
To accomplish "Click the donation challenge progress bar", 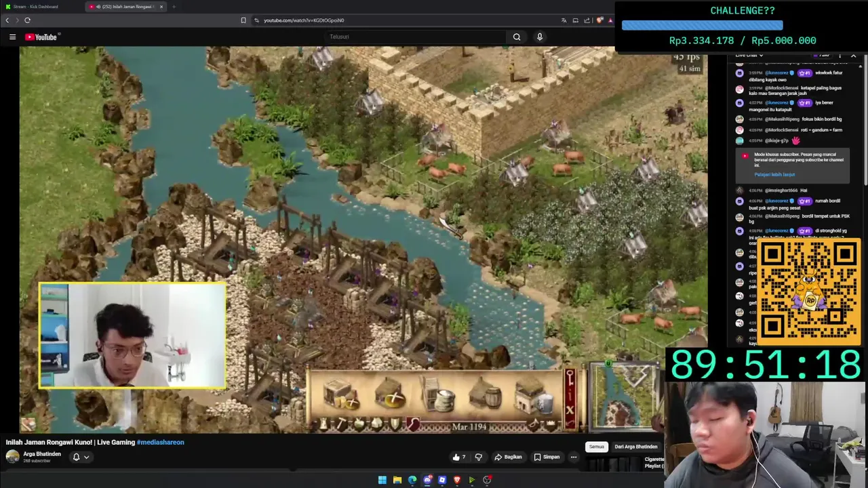I will 703,25.
